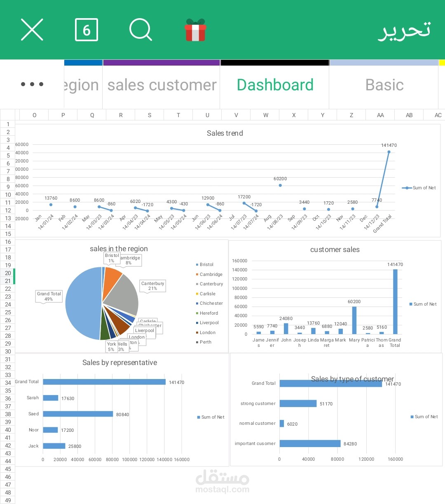The image size is (445, 504).
Task: Select the Sum of Net legend in Sales trend
Action: click(x=419, y=188)
